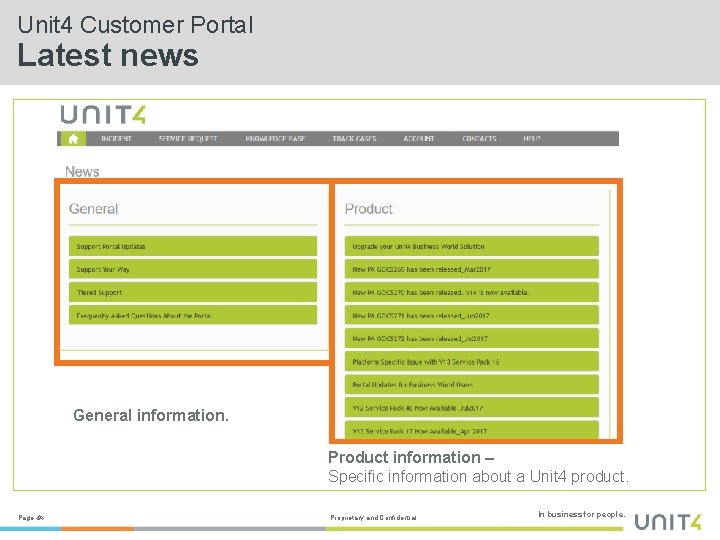The height and width of the screenshot is (540, 720).
Task: Open the Knowledge Base menu
Action: pyautogui.click(x=275, y=139)
